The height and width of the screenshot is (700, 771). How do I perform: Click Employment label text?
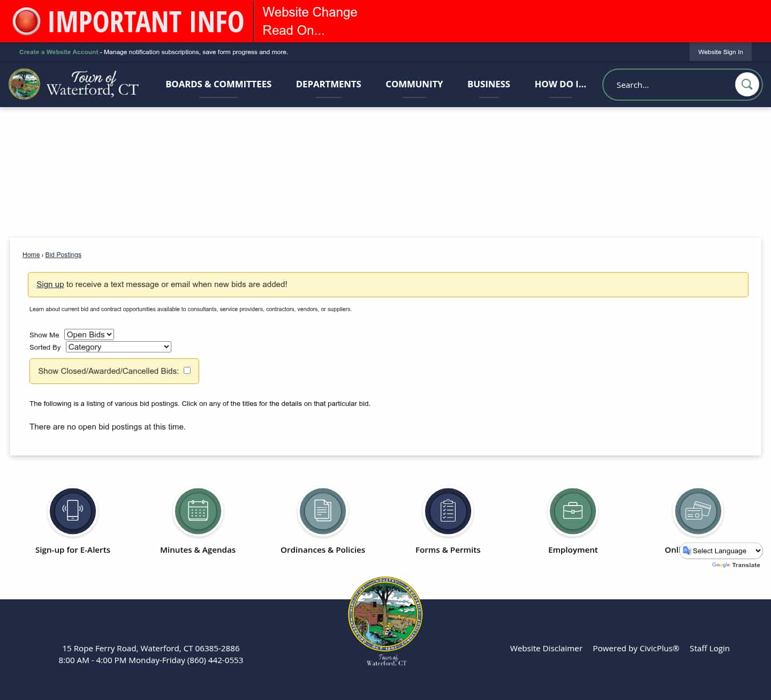573,550
